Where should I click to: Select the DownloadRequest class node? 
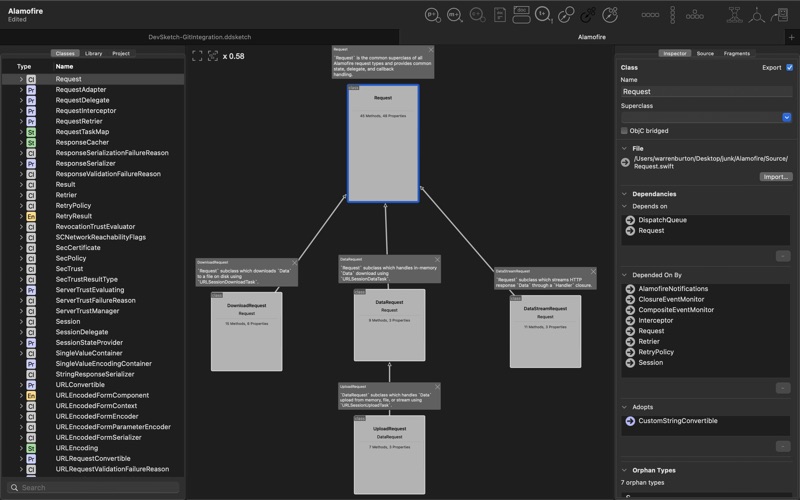(246, 332)
